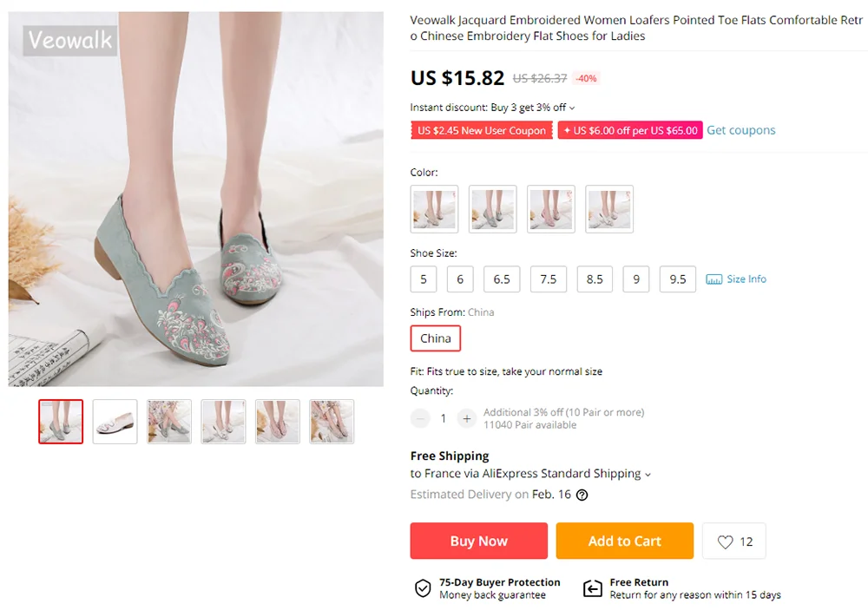View the last gallery thumbnail image

pos(332,422)
